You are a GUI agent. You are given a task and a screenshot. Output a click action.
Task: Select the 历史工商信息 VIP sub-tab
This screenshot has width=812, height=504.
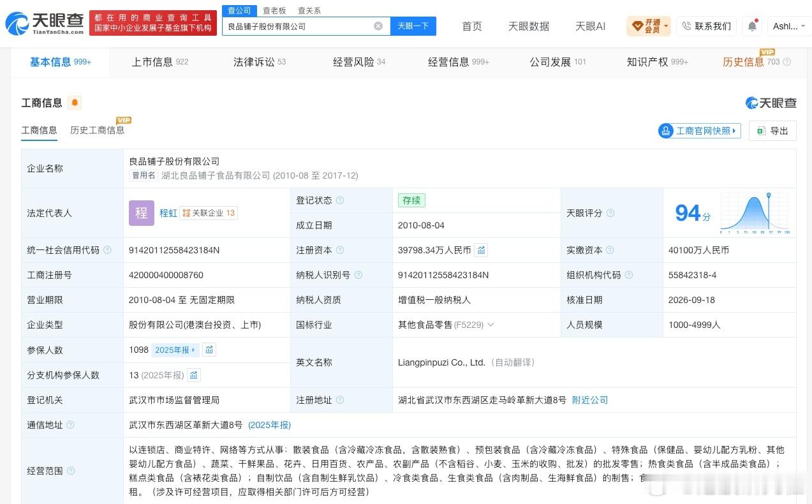click(98, 130)
